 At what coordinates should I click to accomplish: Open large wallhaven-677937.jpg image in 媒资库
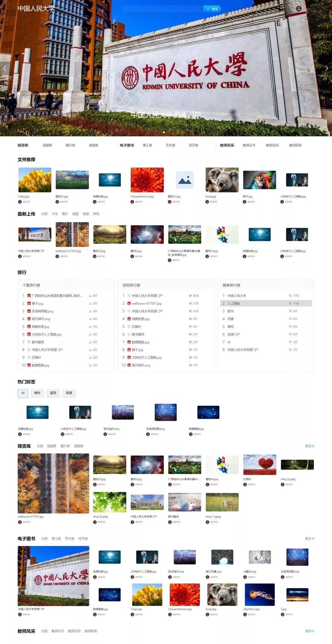click(x=53, y=483)
